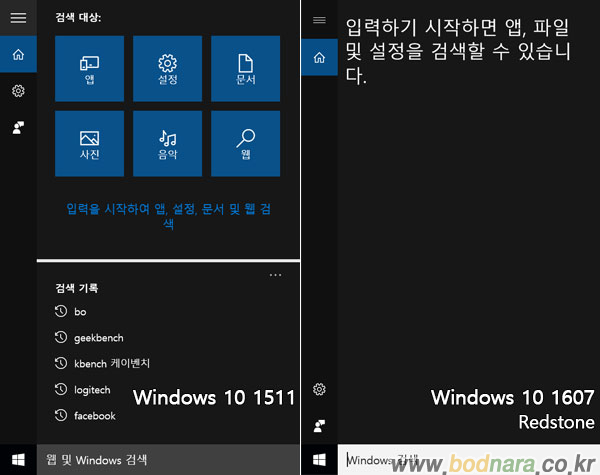Select the 설정 (Settings) search tile
Viewport: 600px width, 475px height.
pos(167,68)
